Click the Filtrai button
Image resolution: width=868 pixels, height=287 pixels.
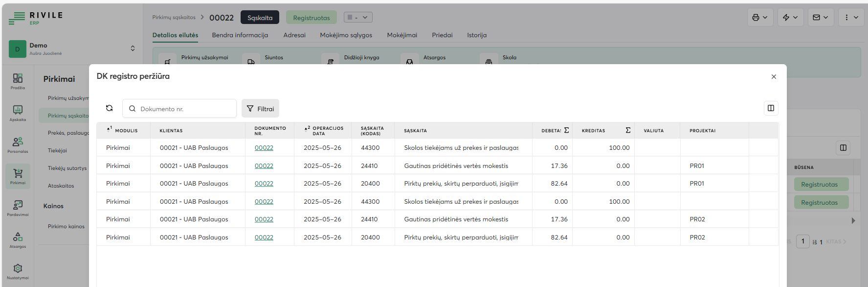[260, 109]
